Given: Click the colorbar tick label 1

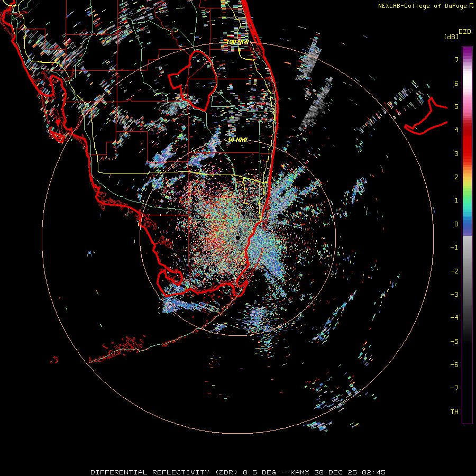Looking at the screenshot, I should click(456, 200).
